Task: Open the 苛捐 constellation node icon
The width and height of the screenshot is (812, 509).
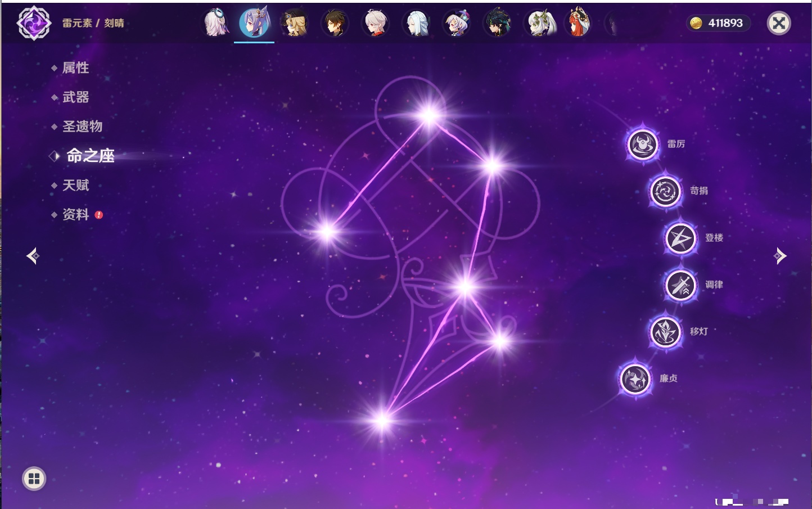Action: 666,191
